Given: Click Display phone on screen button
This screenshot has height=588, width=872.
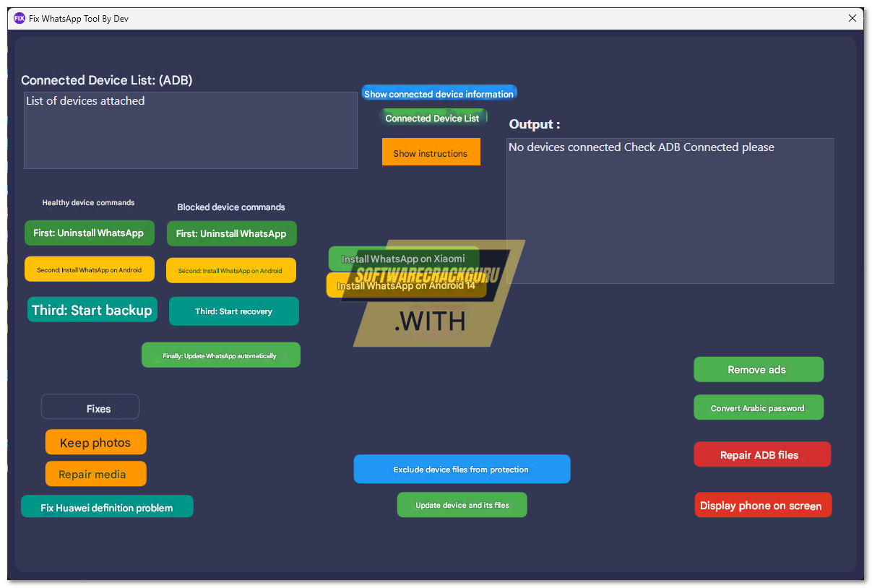Looking at the screenshot, I should click(x=763, y=505).
